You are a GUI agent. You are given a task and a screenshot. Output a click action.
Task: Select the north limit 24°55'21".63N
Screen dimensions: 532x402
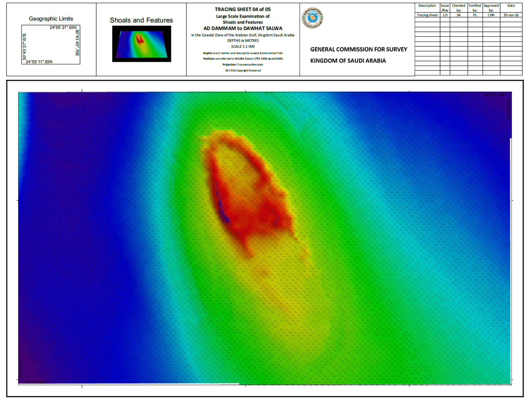click(x=63, y=28)
